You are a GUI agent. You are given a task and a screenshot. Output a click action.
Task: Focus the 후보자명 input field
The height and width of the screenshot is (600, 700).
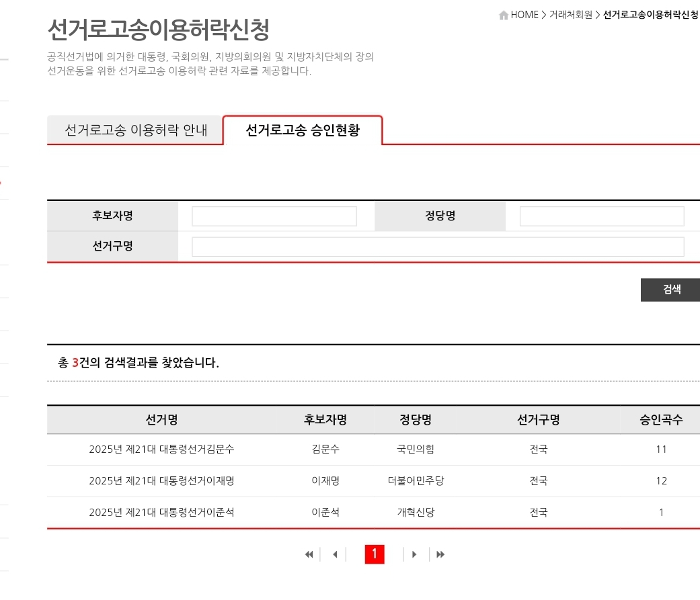pos(274,216)
